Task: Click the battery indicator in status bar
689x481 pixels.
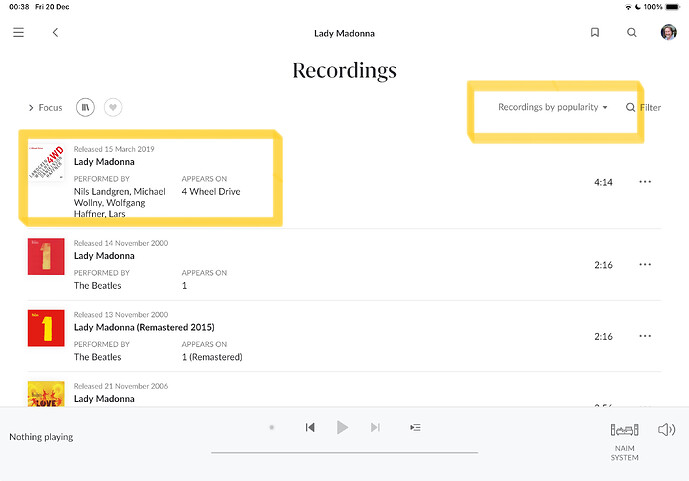Action: click(x=673, y=7)
